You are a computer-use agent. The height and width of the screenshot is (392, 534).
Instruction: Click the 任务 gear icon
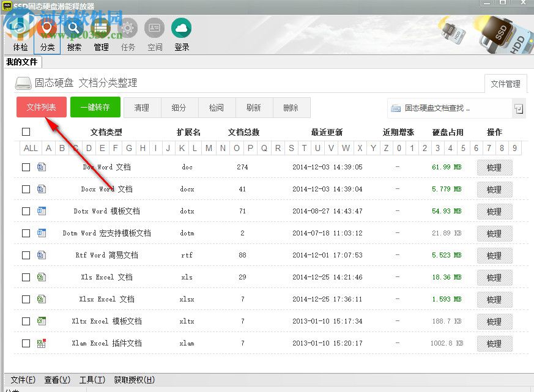[x=128, y=28]
